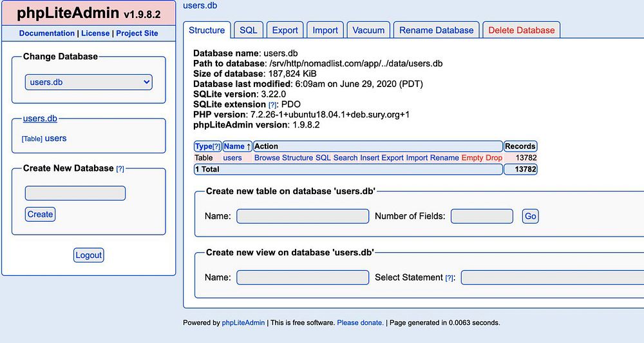Click the Logout button
The image size is (644, 343).
click(x=88, y=255)
